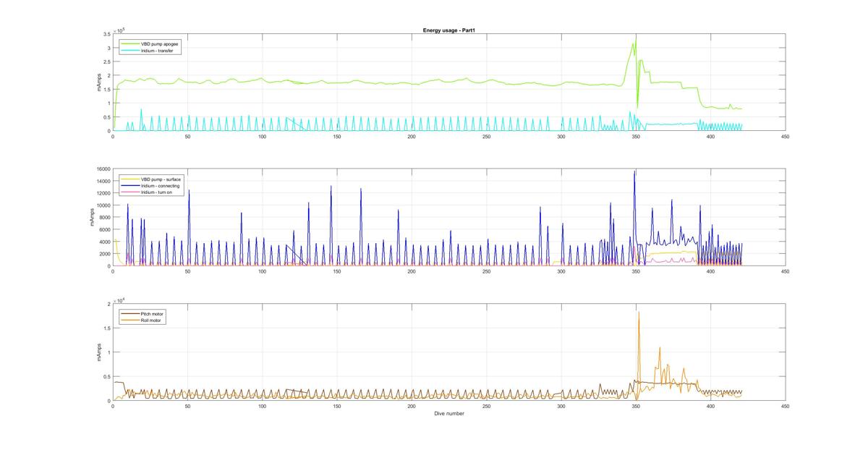Click the 300 x-axis tick of the bottom plot
The image size is (868, 450).
point(561,407)
